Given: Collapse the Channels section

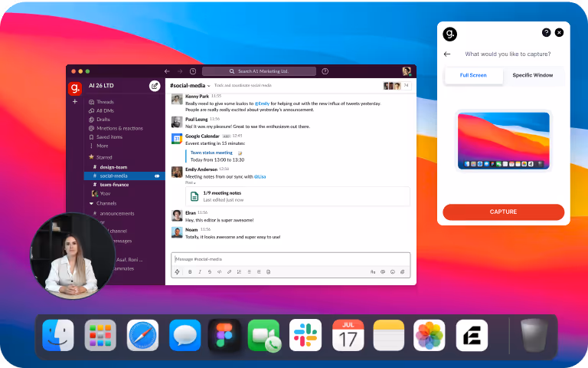Looking at the screenshot, I should click(103, 203).
